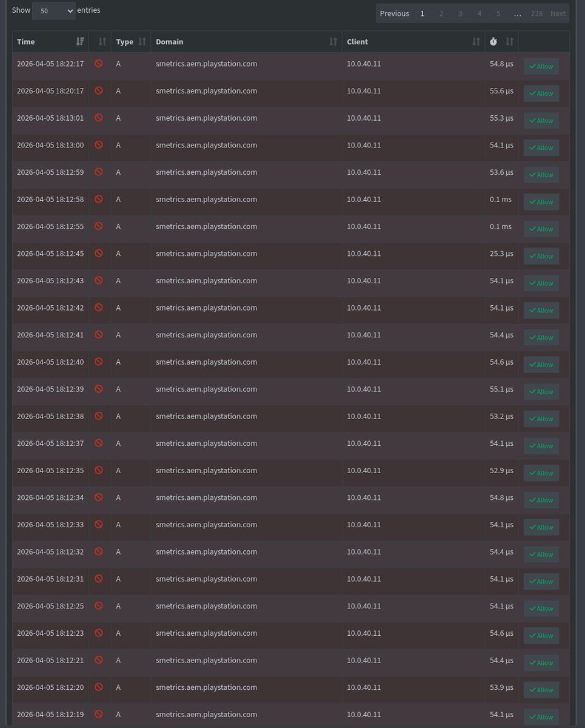The height and width of the screenshot is (728, 585).
Task: Go to the Next page
Action: click(558, 13)
